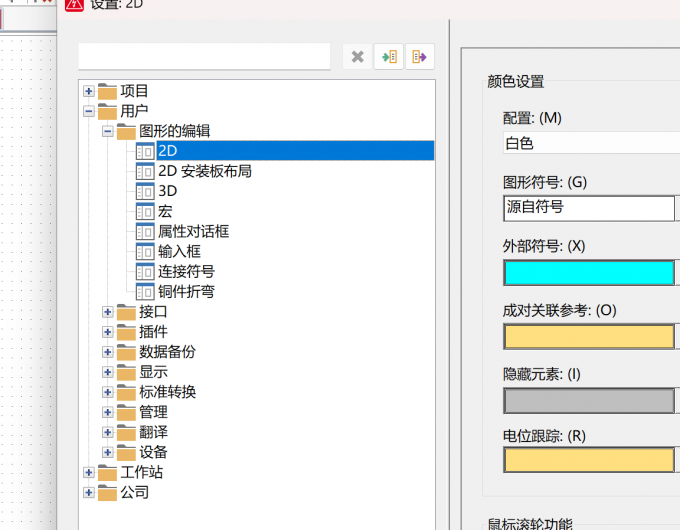Click the yellow 成对关联参考 color swatch
This screenshot has height=530, width=680.
(x=589, y=337)
